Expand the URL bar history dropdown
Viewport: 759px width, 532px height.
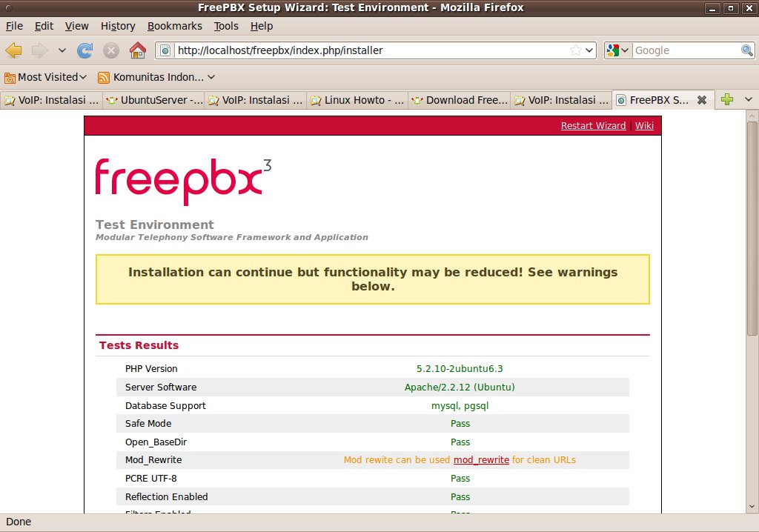590,50
